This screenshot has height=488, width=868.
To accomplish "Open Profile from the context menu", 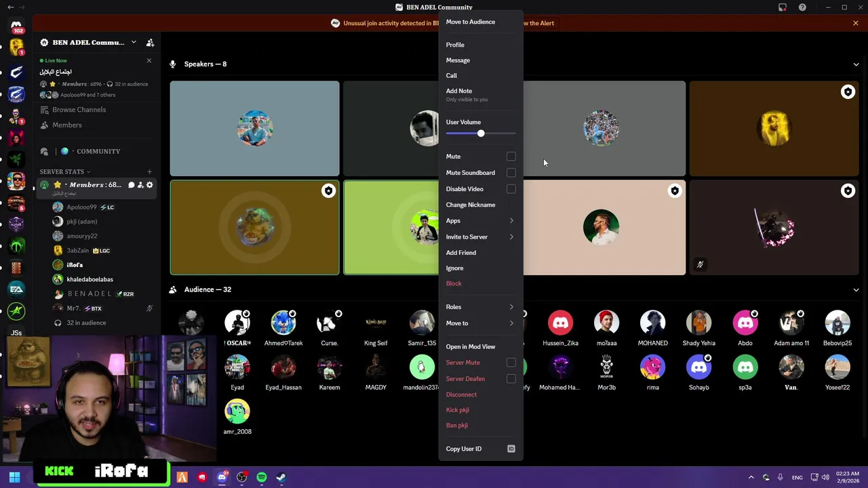I will [x=481, y=45].
